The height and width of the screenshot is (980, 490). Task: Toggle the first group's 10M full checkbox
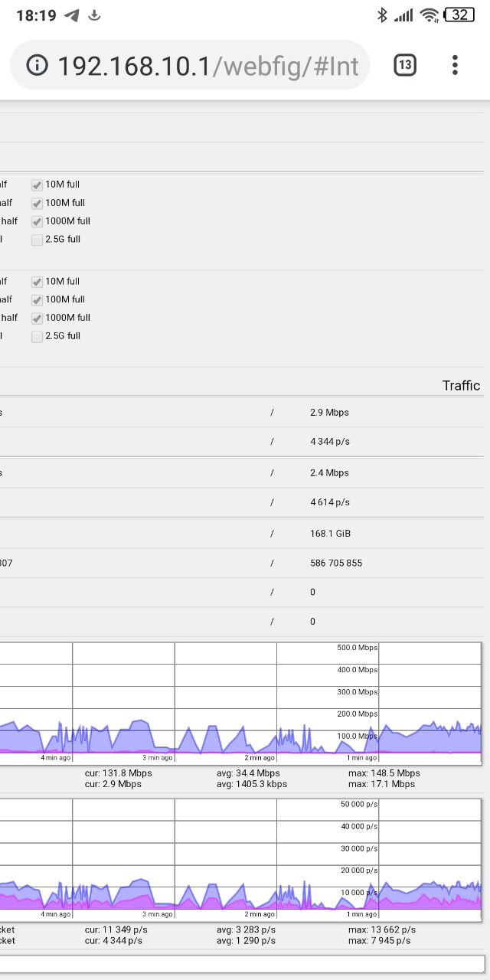click(x=37, y=185)
